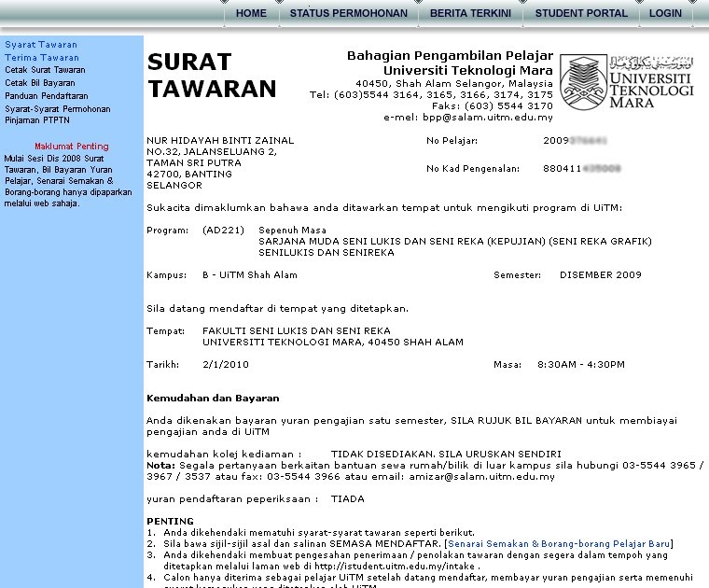
Task: Click the No Pelajar label
Action: (x=452, y=140)
